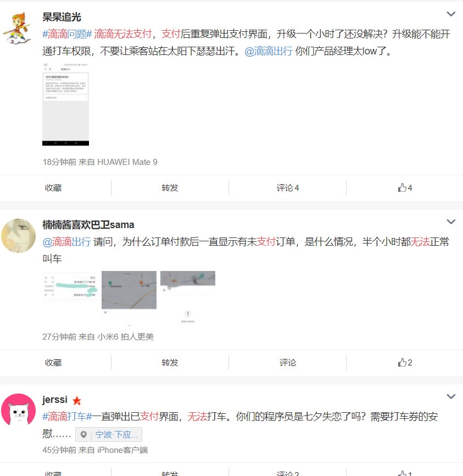Expand the options arrow on 楠楠酱喜欢巴卫sama's post

[x=451, y=222]
